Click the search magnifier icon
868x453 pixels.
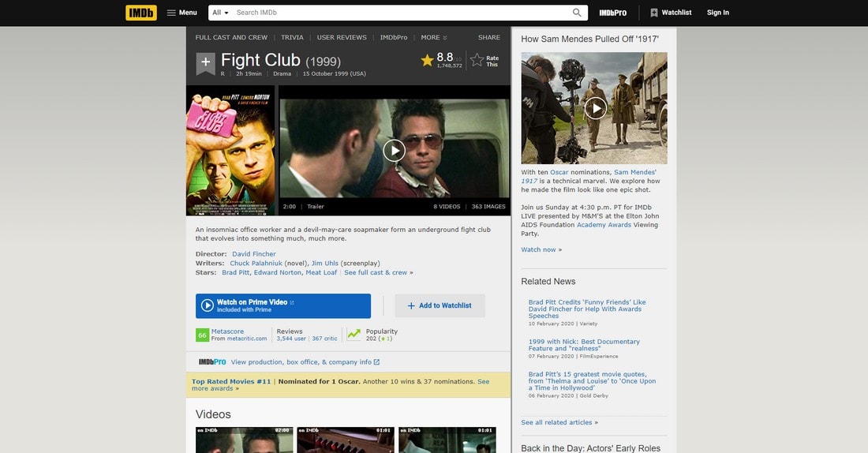pyautogui.click(x=577, y=13)
